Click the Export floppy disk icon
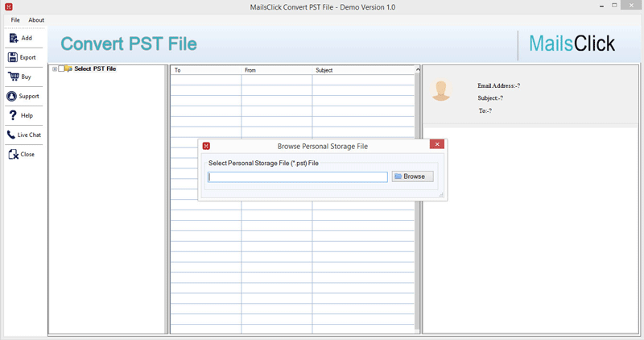The height and width of the screenshot is (340, 644). tap(13, 57)
